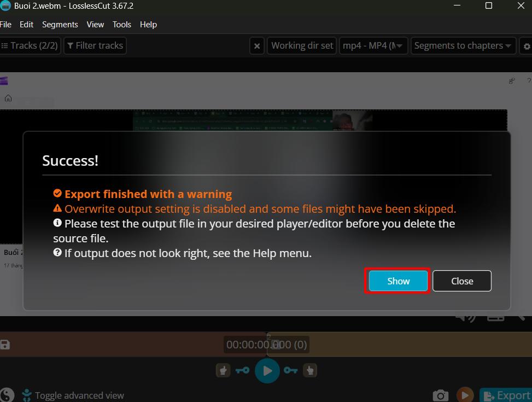Click the play button in the center controls
The image size is (532, 402).
click(267, 370)
